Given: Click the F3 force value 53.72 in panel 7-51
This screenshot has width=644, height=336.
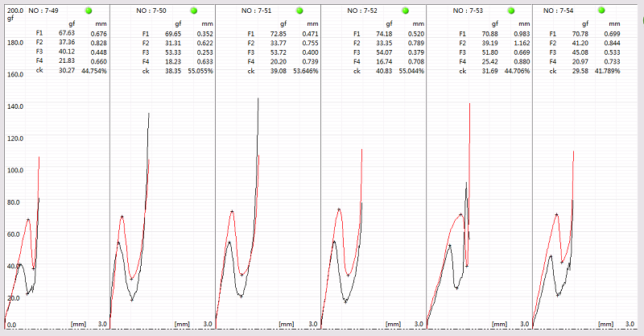Looking at the screenshot, I should coord(277,52).
